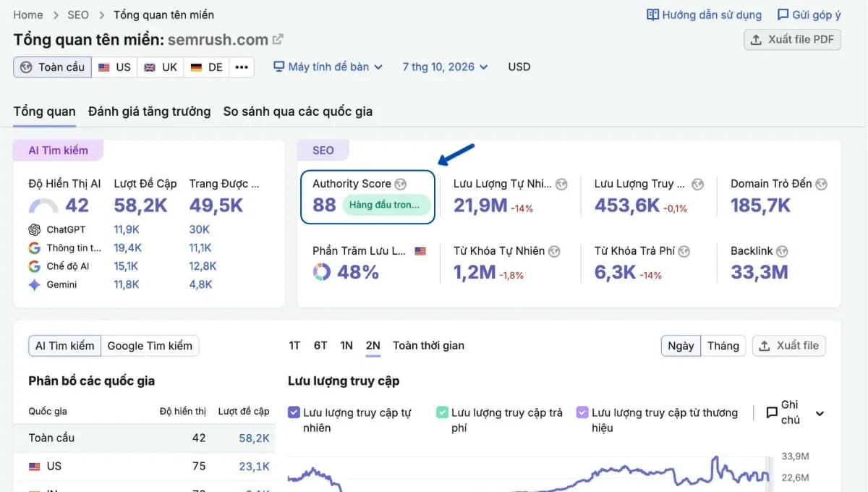
Task: Select the 2N time range
Action: point(373,346)
